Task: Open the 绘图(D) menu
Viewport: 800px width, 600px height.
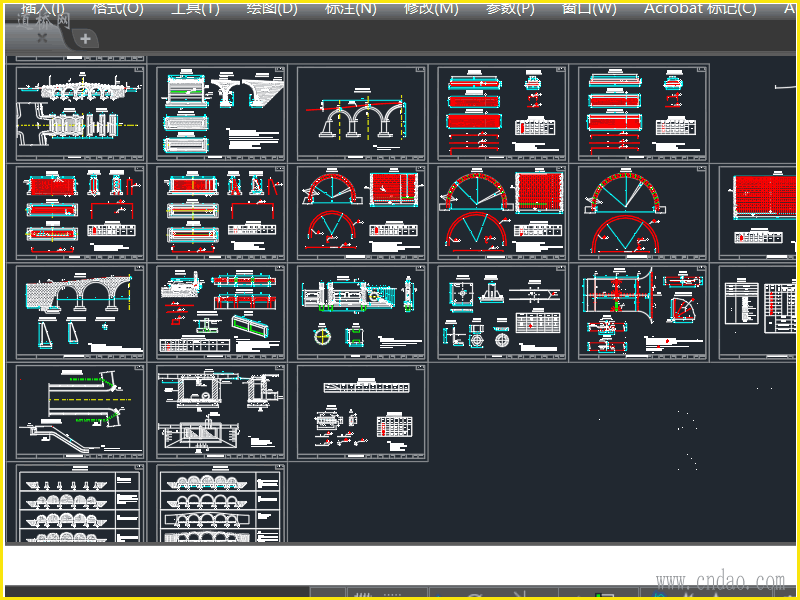Action: [x=272, y=9]
